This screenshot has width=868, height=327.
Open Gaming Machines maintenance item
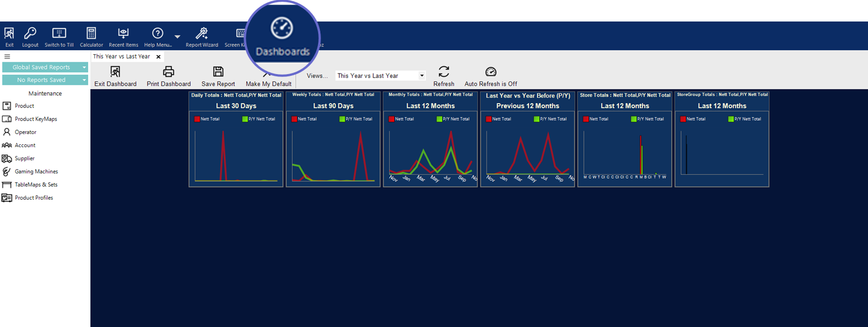36,171
